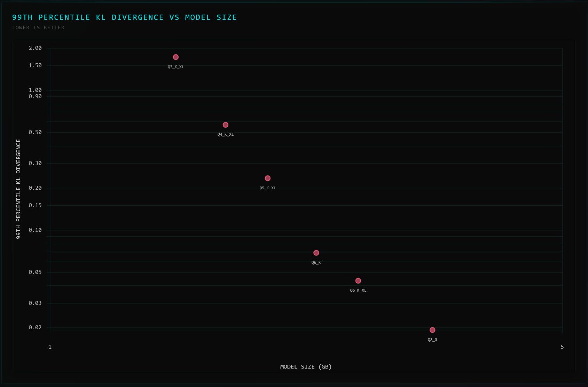Click the 0.50 y-axis tick label
The width and height of the screenshot is (588, 387).
coord(35,132)
